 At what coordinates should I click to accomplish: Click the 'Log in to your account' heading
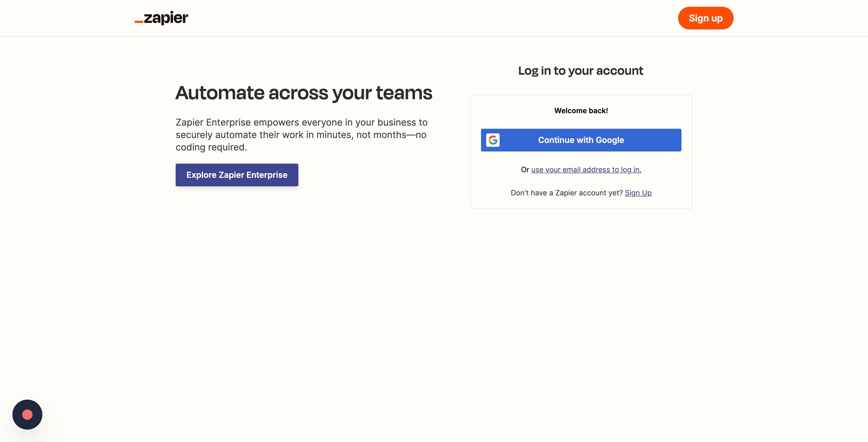[x=580, y=71]
